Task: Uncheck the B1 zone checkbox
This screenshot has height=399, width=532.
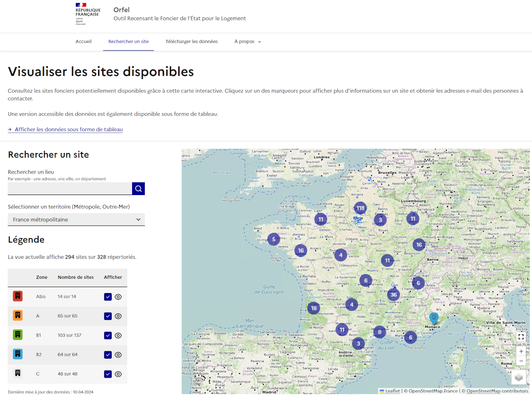Action: pyautogui.click(x=108, y=335)
